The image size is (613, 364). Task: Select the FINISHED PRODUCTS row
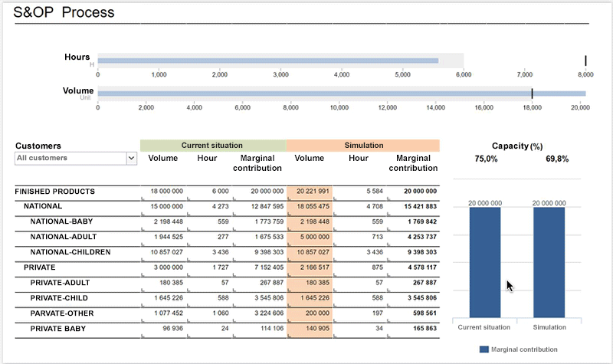click(55, 192)
